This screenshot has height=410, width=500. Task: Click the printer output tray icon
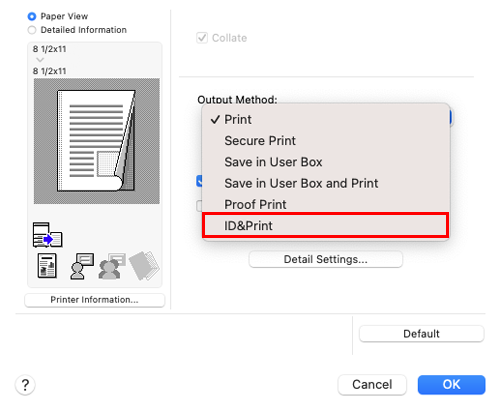pyautogui.click(x=48, y=235)
